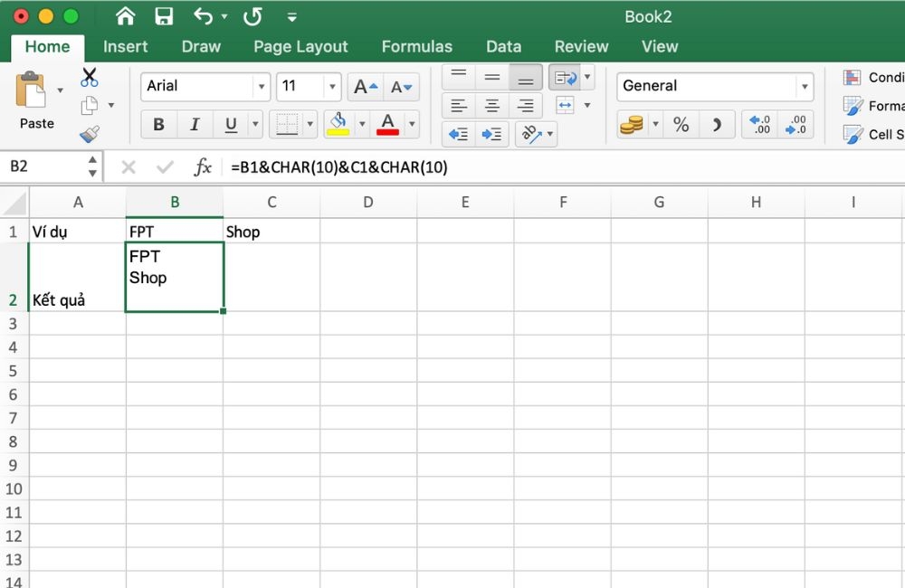Click the Name Box showing B2

pyautogui.click(x=45, y=166)
